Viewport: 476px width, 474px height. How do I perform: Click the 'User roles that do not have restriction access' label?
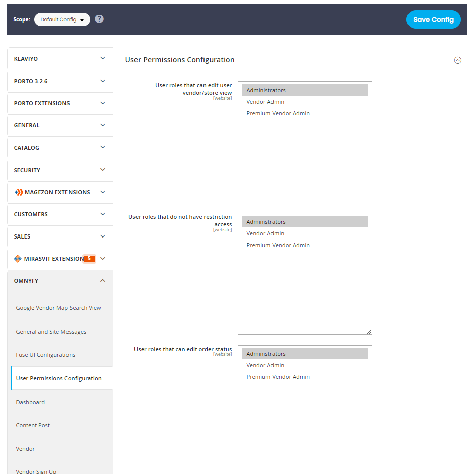[x=180, y=220]
